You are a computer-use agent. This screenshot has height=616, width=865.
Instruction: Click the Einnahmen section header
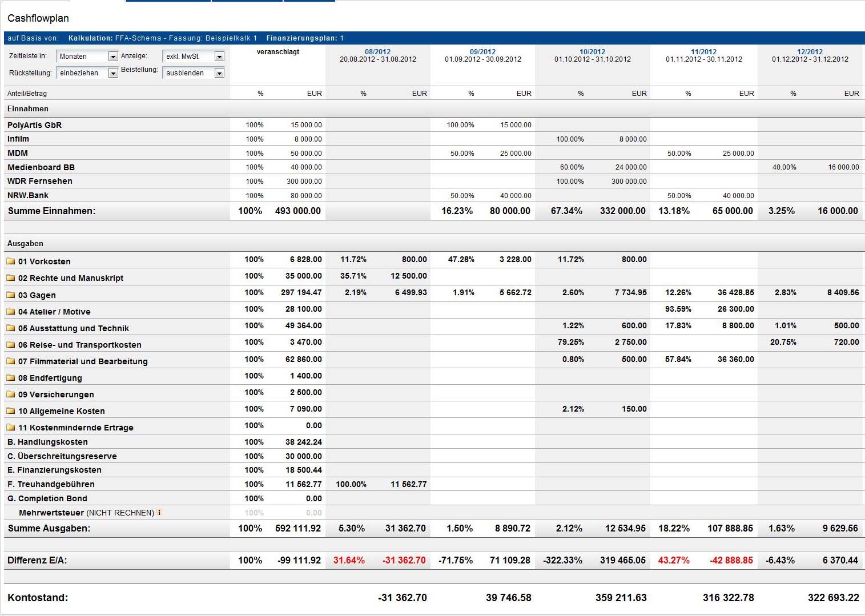point(28,108)
